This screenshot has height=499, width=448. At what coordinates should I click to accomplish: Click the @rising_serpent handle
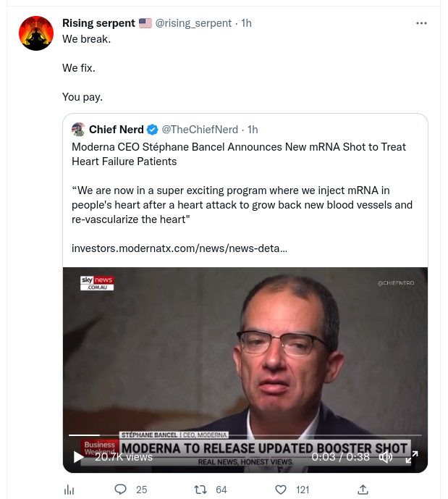tap(194, 23)
